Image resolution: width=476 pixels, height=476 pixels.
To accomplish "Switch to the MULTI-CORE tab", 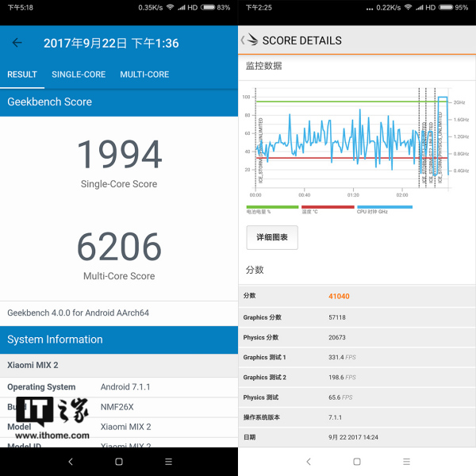I will (144, 75).
